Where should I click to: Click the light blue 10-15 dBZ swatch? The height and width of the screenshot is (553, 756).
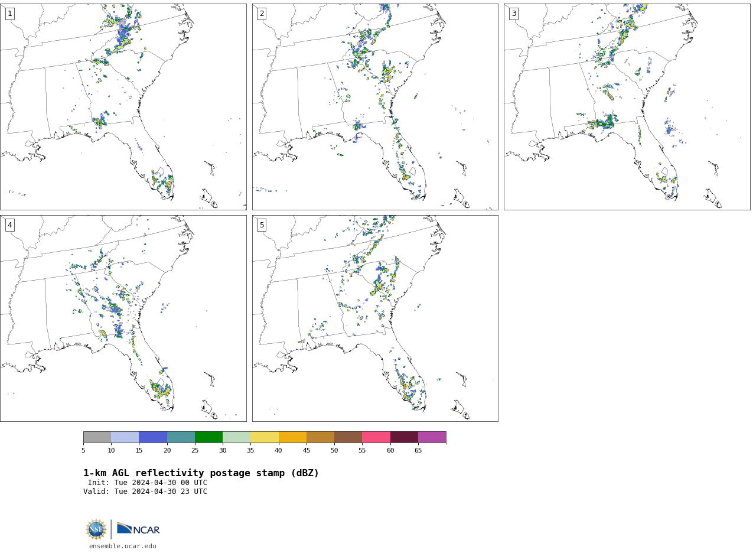coord(125,437)
